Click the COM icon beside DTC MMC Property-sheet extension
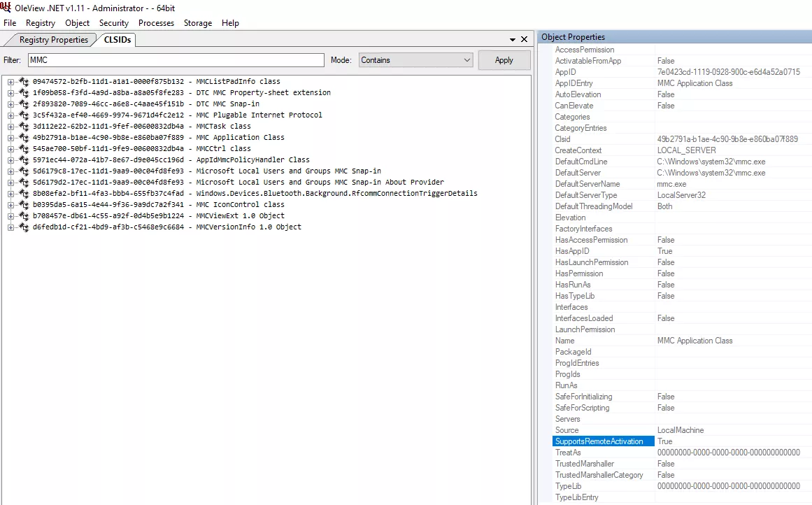This screenshot has width=812, height=505. coord(24,93)
